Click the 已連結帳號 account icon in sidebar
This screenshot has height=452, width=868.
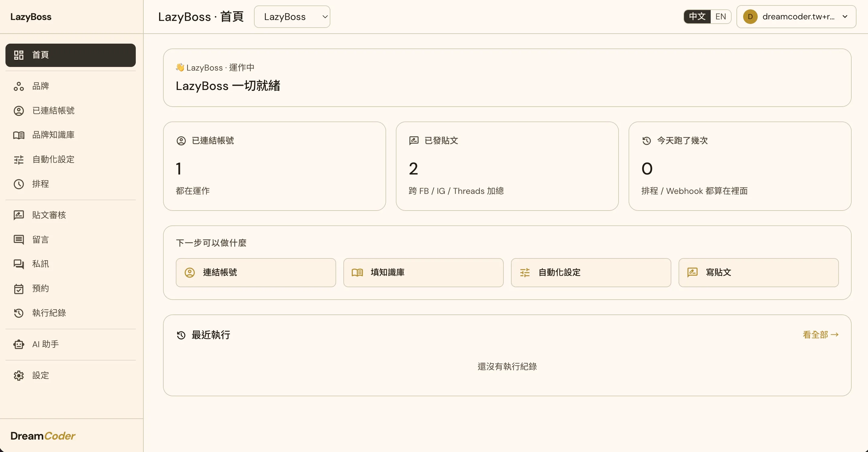pyautogui.click(x=18, y=111)
